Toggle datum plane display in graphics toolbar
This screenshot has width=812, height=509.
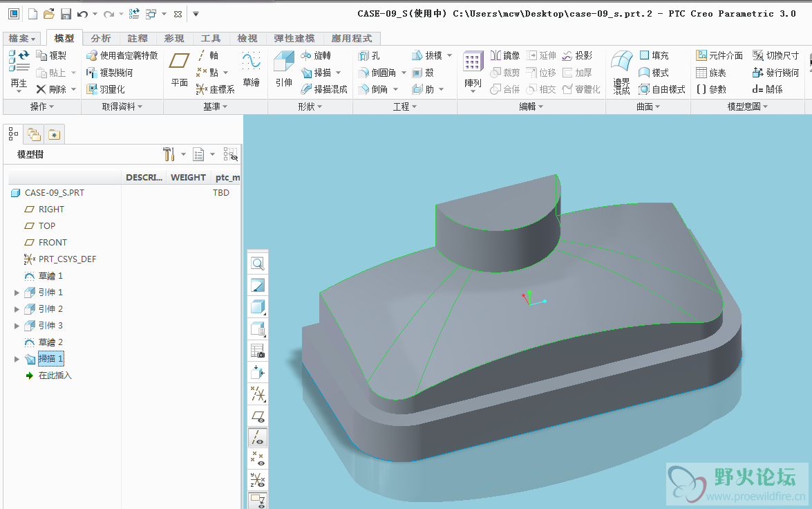coord(257,416)
